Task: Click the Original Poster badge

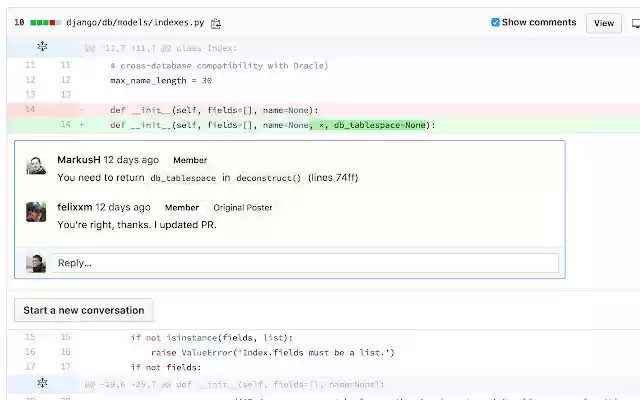Action: (x=242, y=207)
